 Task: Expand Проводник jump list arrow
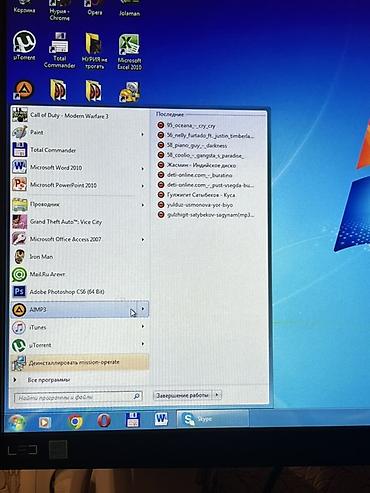143,205
